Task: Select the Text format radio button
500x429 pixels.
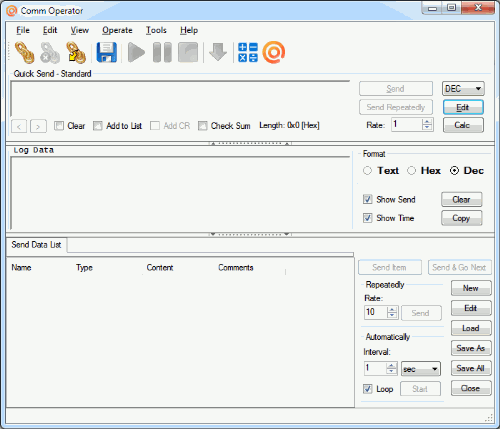Action: click(367, 171)
